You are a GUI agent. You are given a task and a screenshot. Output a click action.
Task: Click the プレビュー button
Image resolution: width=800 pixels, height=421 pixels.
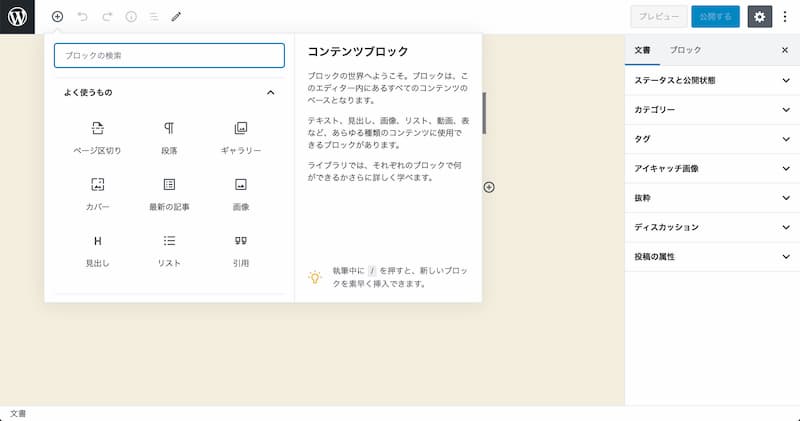tap(659, 17)
